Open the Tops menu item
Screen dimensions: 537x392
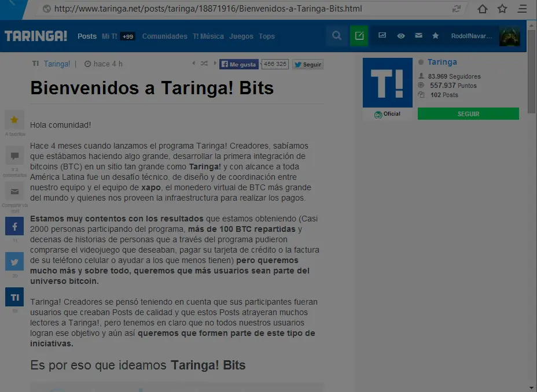(x=266, y=36)
